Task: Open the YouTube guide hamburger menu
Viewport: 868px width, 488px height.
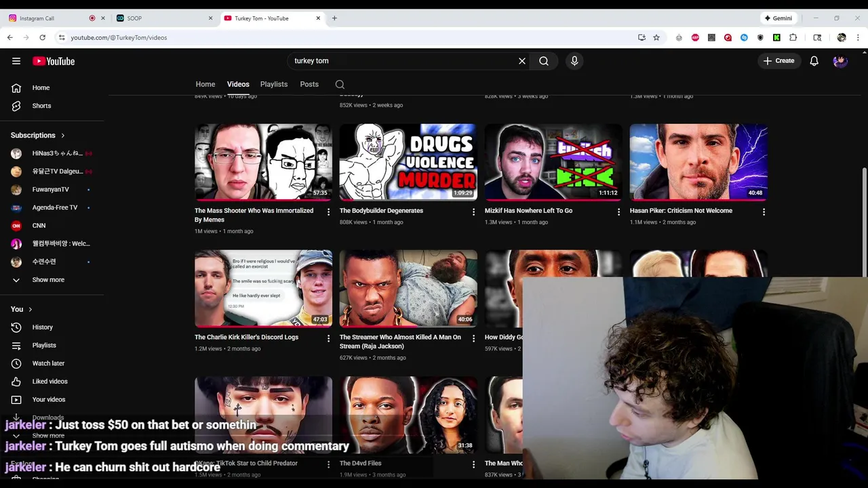Action: pyautogui.click(x=16, y=61)
